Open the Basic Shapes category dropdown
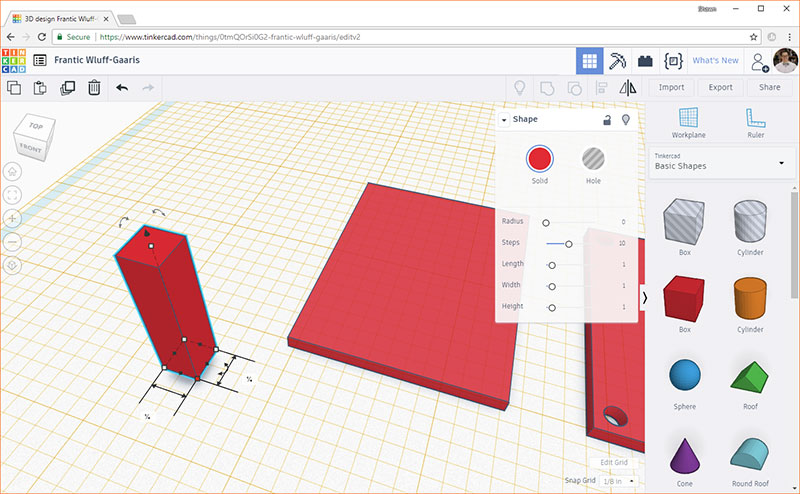The width and height of the screenshot is (800, 494). [x=780, y=162]
